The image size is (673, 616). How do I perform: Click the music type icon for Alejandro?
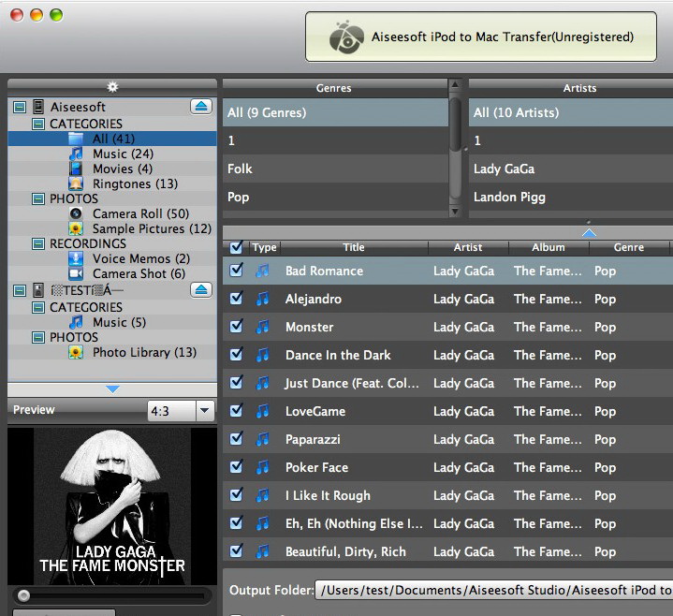(x=262, y=299)
